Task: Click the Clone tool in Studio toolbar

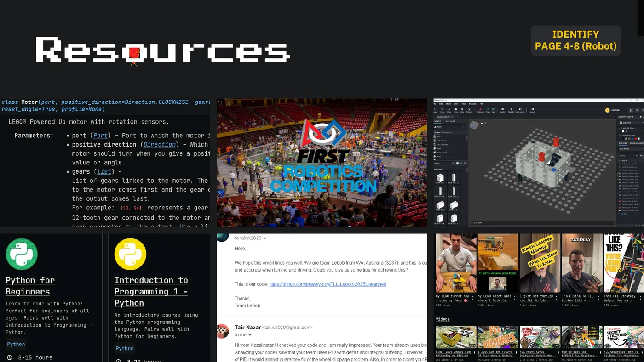Action: pos(456,110)
